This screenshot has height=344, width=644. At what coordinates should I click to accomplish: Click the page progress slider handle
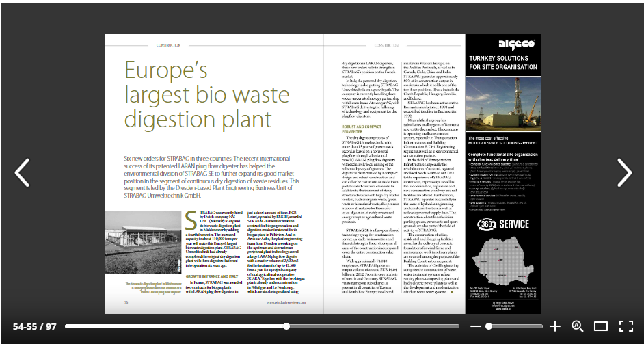286,326
